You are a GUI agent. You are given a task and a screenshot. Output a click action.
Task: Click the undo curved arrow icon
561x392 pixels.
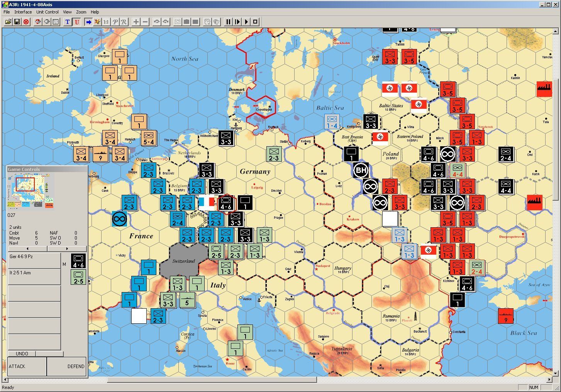point(157,22)
